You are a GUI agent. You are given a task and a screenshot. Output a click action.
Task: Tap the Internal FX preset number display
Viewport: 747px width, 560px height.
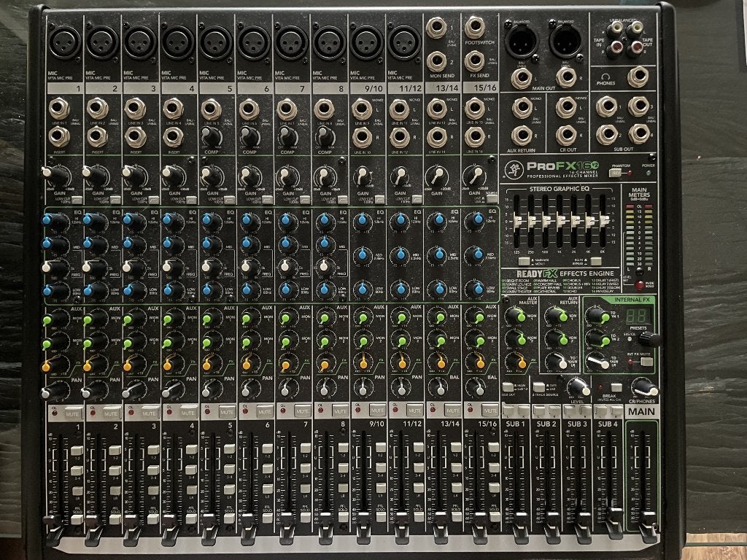click(x=638, y=316)
